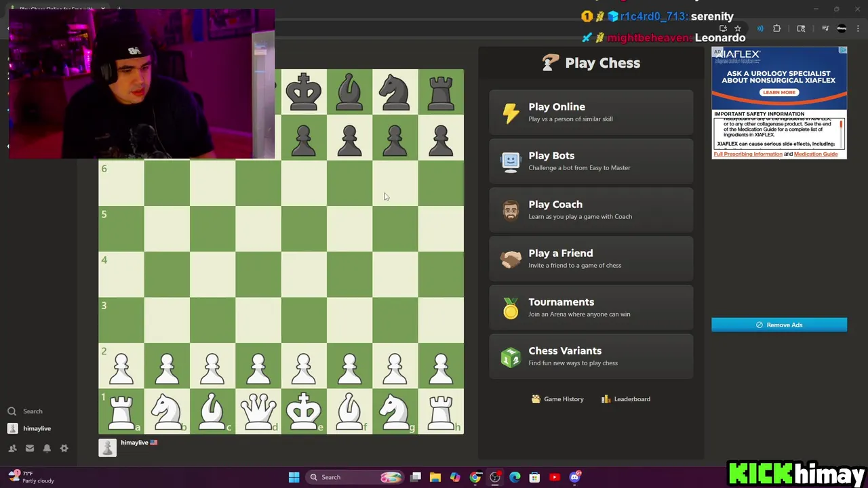The width and height of the screenshot is (868, 488).
Task: Click the Play Online lightning bolt icon
Action: [x=511, y=113]
